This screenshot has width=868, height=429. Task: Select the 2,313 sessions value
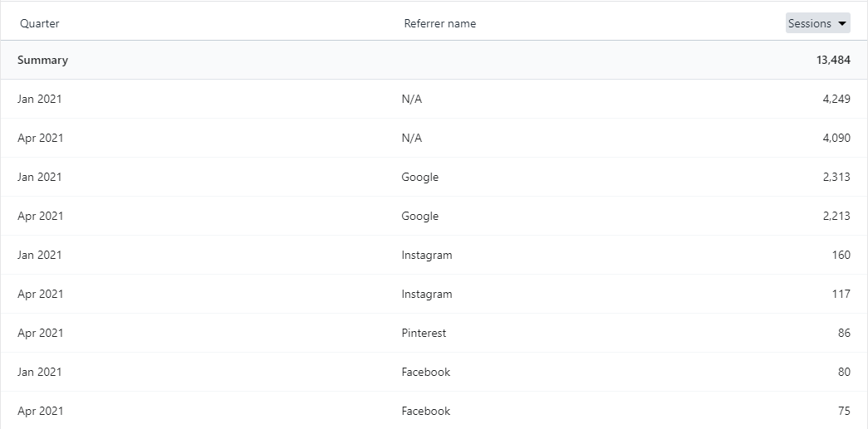(836, 177)
